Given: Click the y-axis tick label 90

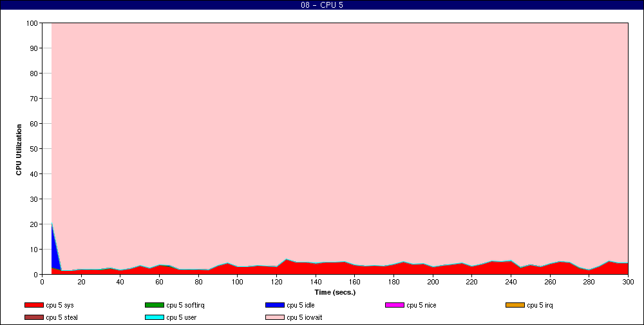Looking at the screenshot, I should click(x=34, y=48).
